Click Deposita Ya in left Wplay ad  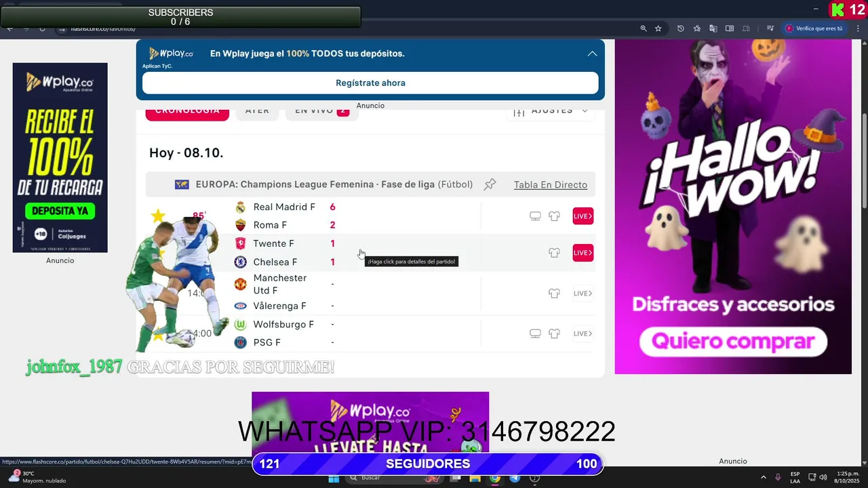[x=62, y=211]
